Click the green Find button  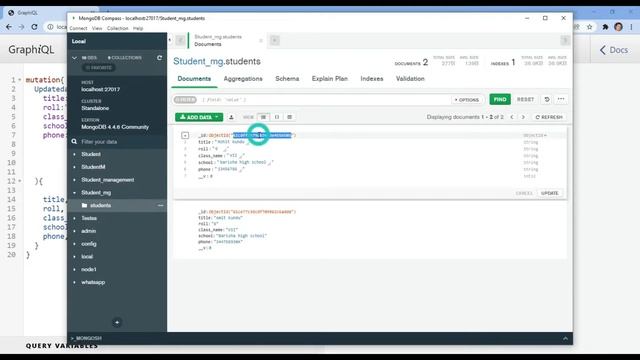click(x=500, y=99)
